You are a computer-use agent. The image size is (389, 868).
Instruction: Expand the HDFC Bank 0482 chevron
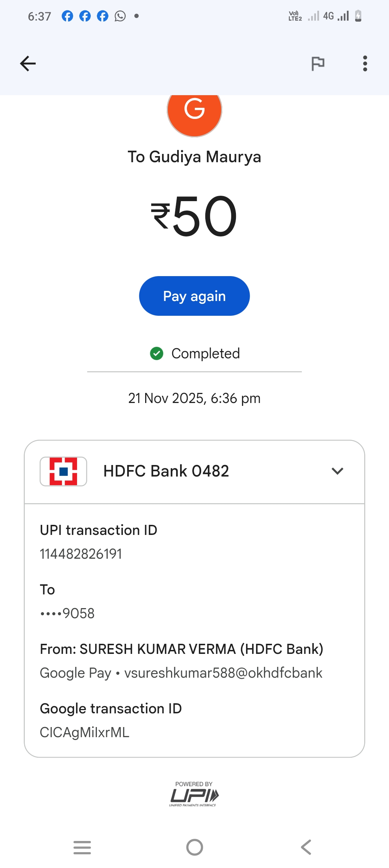point(337,471)
